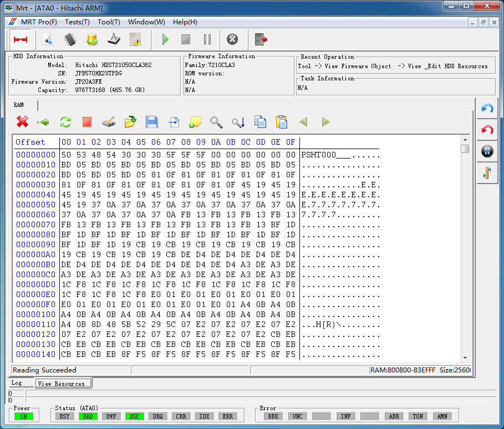Switch to the Log tab
Screen dimensions: 504x429
[x=17, y=383]
